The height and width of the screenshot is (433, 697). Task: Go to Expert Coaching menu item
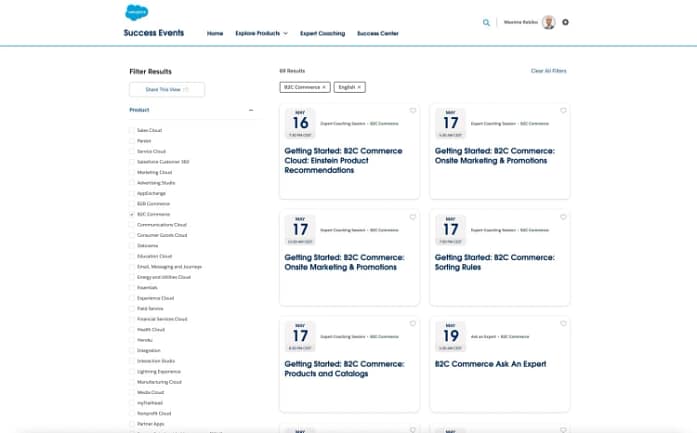[x=323, y=33]
